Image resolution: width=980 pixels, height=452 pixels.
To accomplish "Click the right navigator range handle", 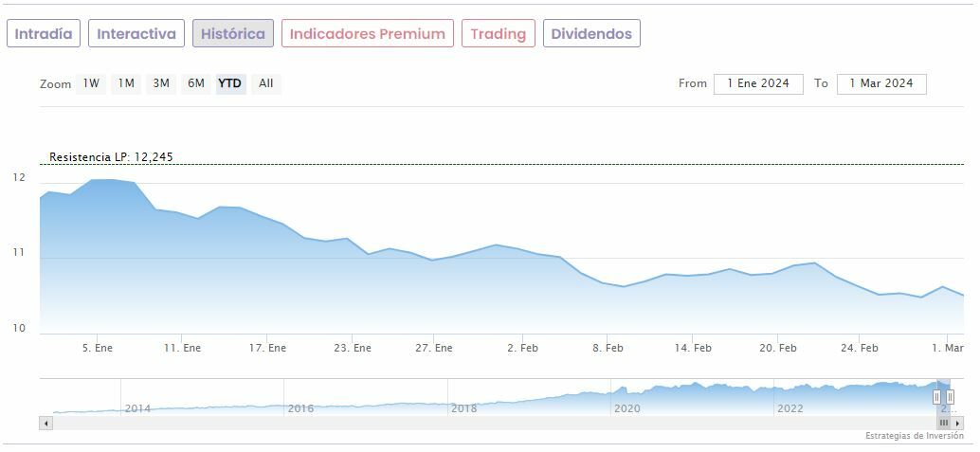I will (x=950, y=397).
